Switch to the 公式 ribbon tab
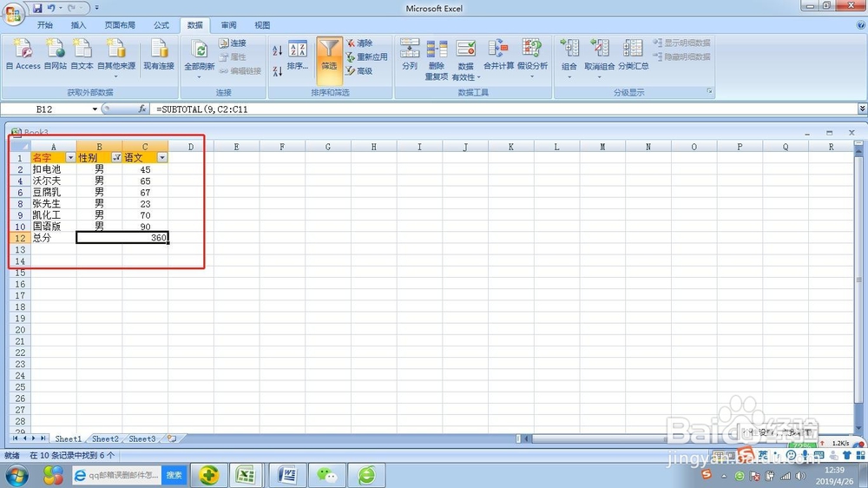This screenshot has height=488, width=868. click(161, 25)
